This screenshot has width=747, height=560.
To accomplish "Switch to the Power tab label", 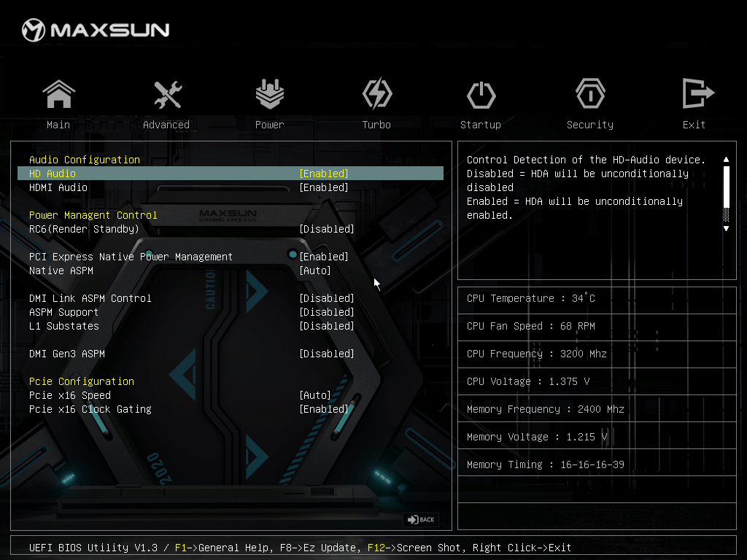I will 270,125.
